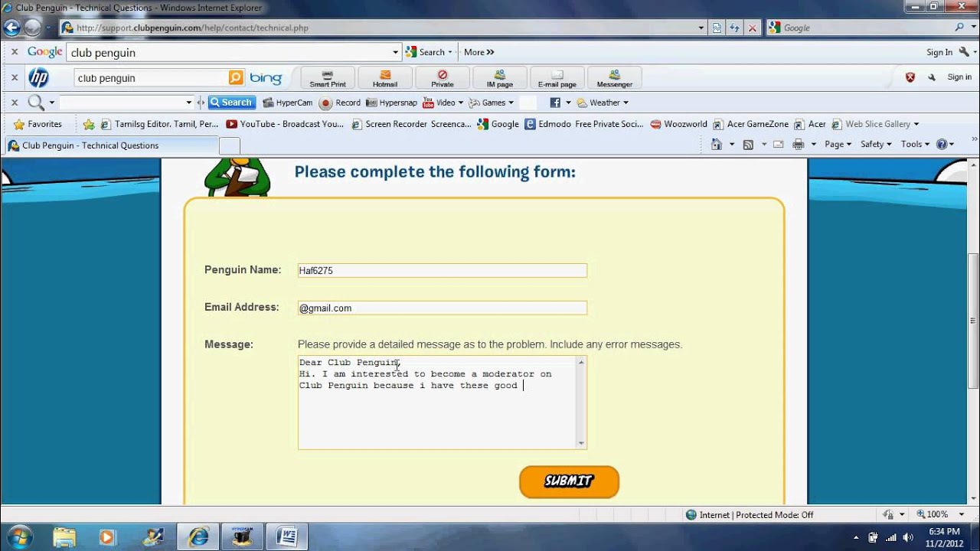Click Hypersnap toolbar item
This screenshot has width=980, height=551.
point(391,103)
